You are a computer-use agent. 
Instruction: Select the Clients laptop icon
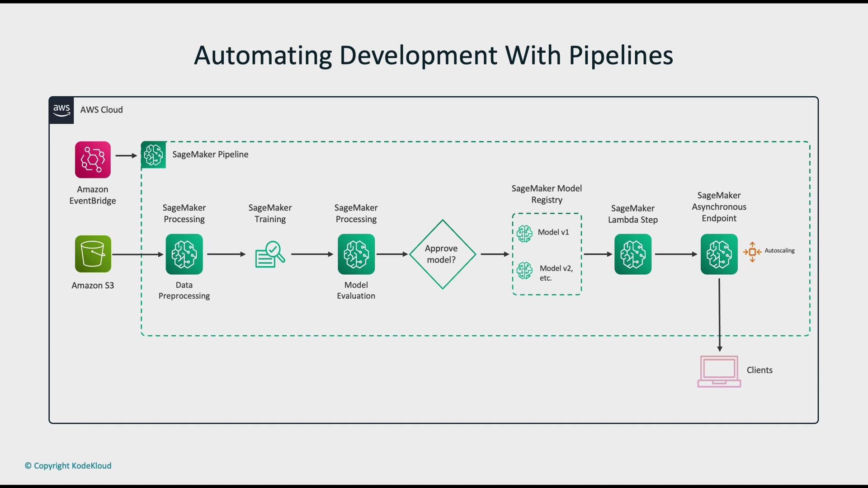[719, 371]
